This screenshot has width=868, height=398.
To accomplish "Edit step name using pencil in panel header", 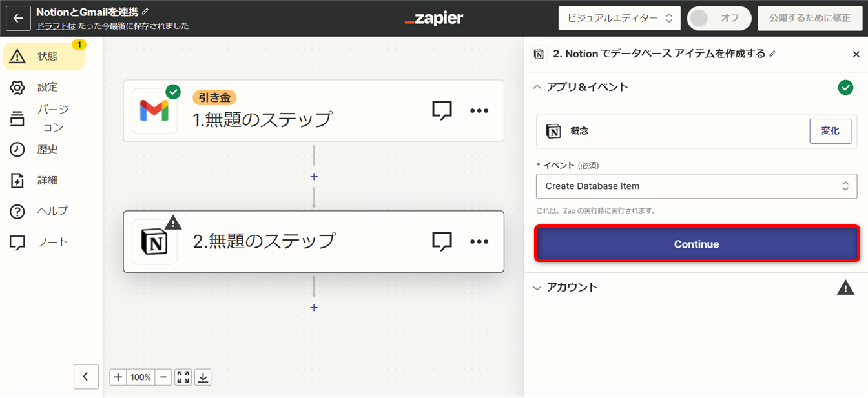I will click(772, 54).
